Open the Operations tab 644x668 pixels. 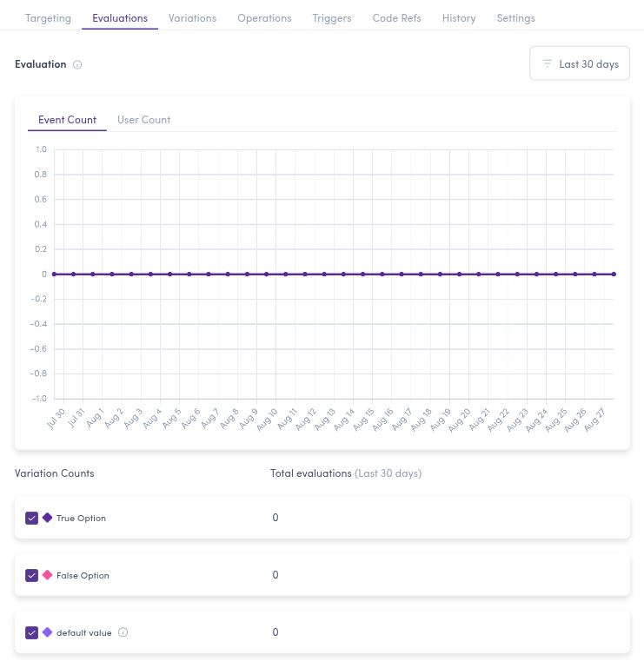click(x=264, y=18)
